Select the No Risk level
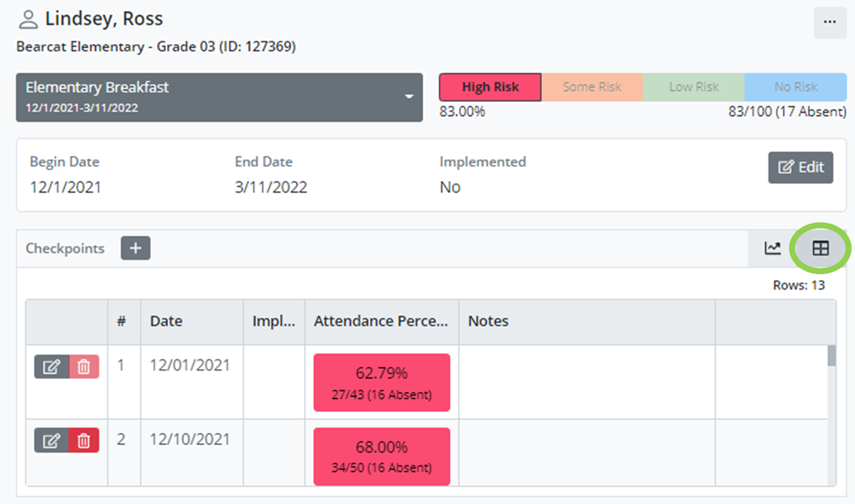 click(x=795, y=87)
